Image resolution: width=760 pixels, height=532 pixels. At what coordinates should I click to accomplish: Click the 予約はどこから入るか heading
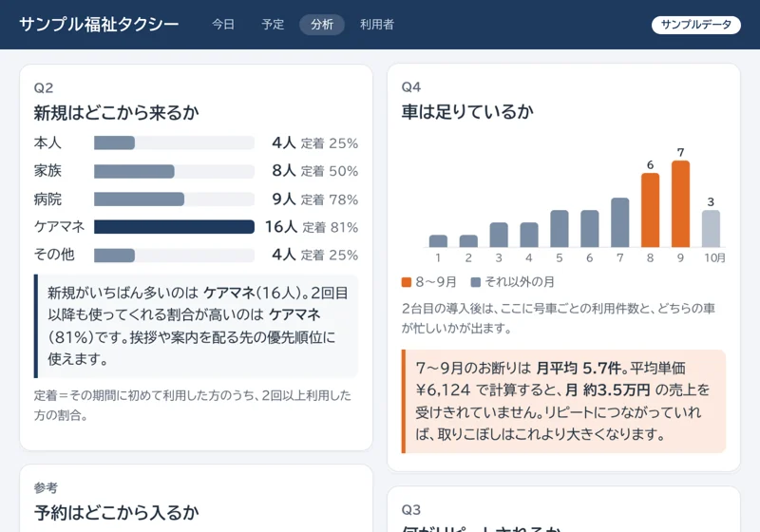pyautogui.click(x=116, y=512)
